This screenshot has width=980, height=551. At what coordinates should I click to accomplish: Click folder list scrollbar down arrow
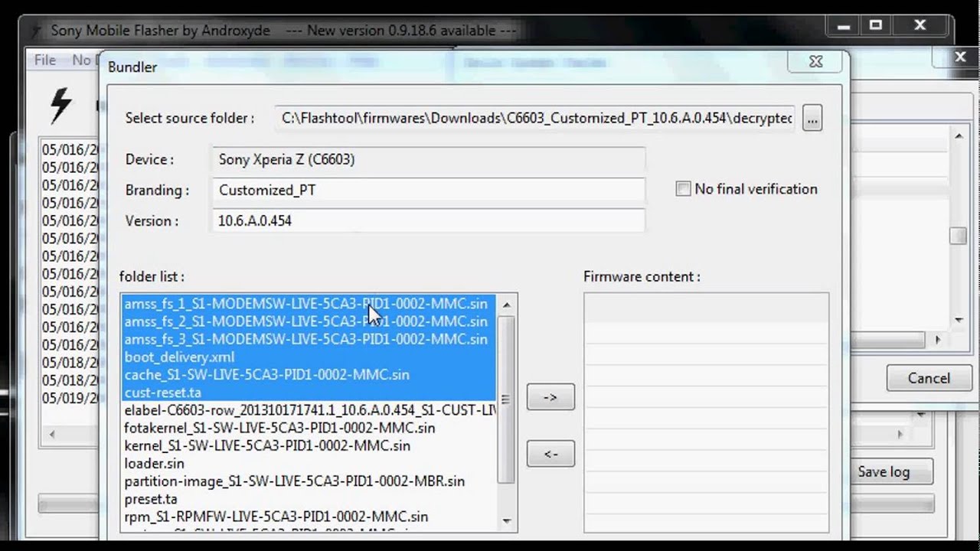pos(506,521)
